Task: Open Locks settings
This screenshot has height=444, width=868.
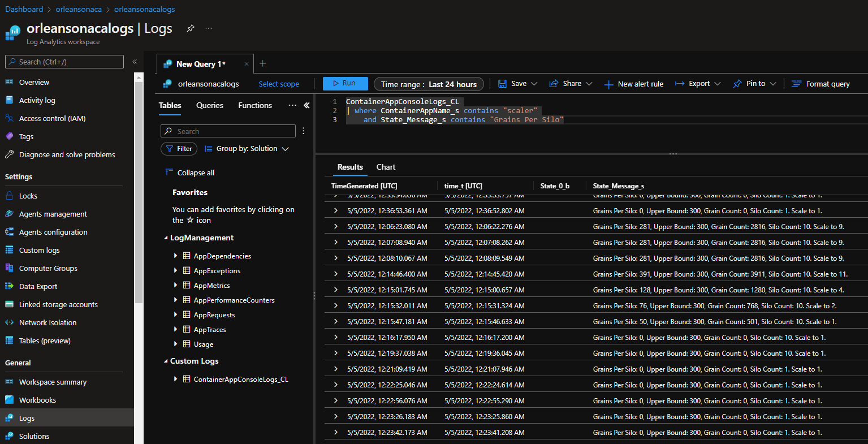Action: 28,196
